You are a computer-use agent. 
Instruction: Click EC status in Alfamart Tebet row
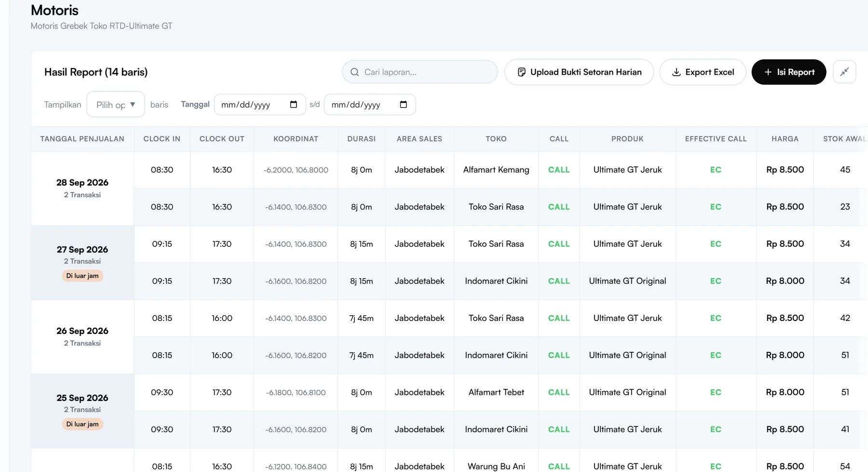point(716,392)
